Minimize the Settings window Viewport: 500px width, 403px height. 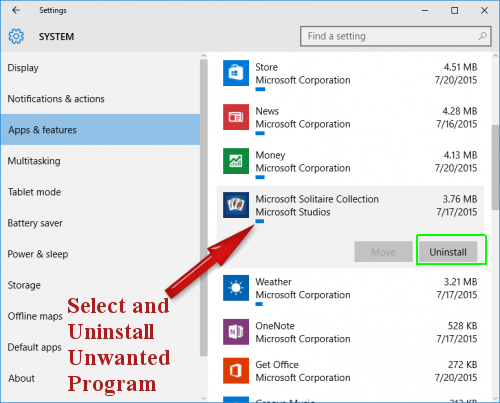point(425,10)
